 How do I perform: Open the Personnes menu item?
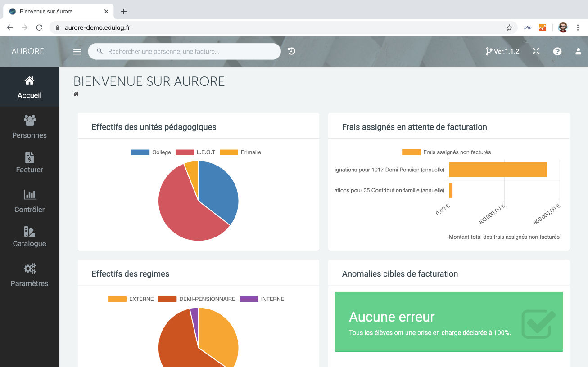pos(29,126)
